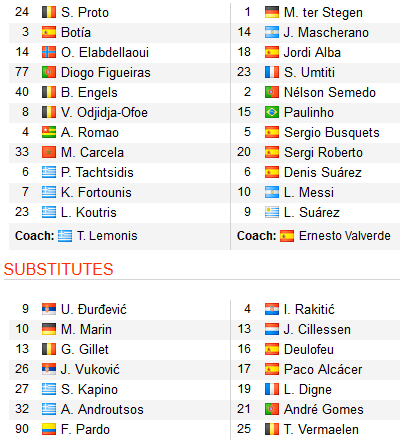Click the Dutch flag beside J. Cillessen
This screenshot has height=444, width=403.
pyautogui.click(x=272, y=329)
